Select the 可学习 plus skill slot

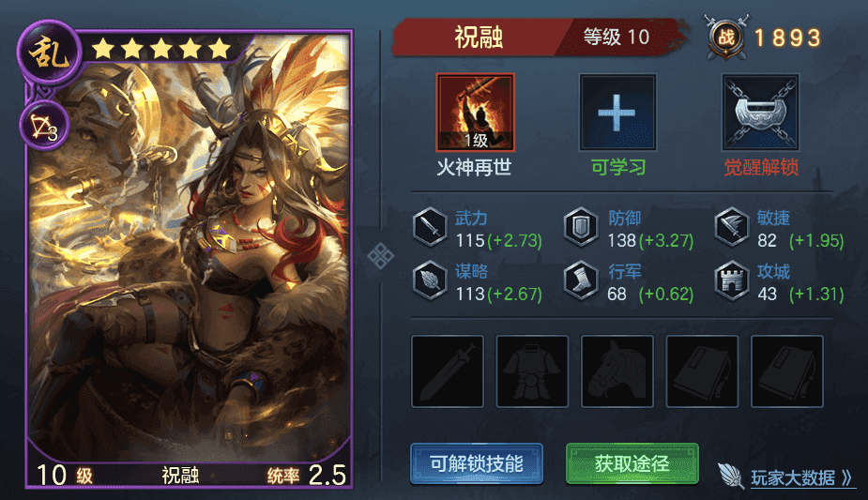pos(617,113)
